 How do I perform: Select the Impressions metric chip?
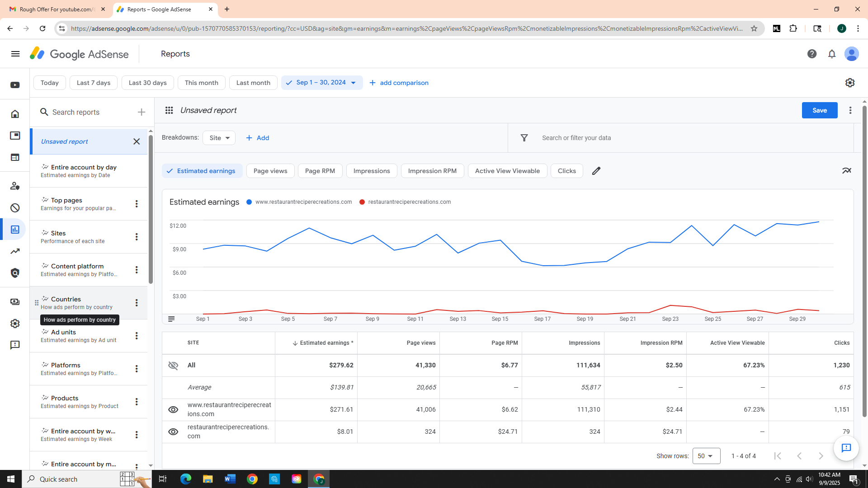pyautogui.click(x=372, y=171)
